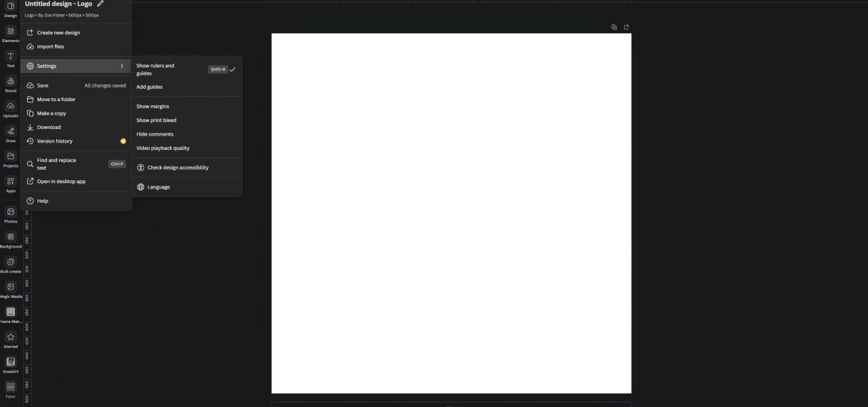Toggle Show rulers and guides option
This screenshot has width=868, height=407.
click(186, 69)
